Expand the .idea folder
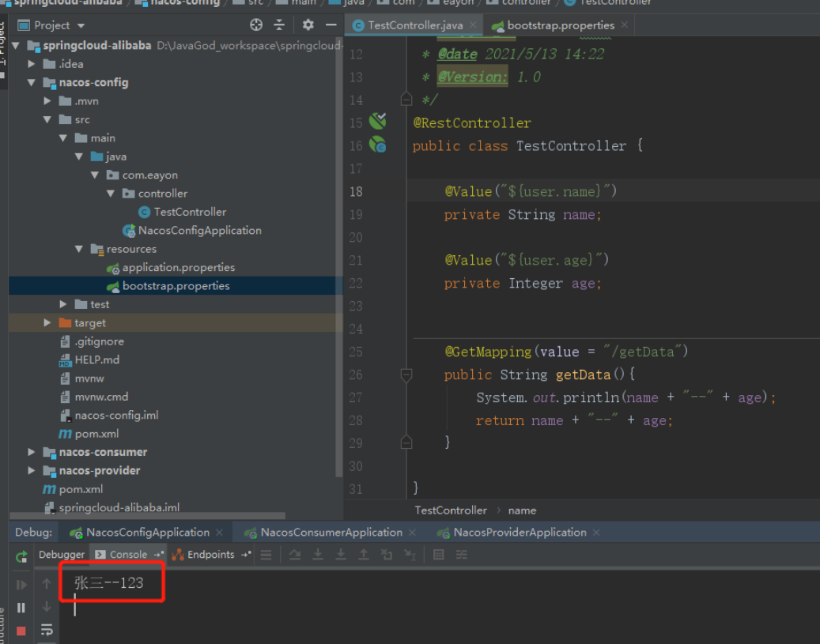 [x=32, y=64]
